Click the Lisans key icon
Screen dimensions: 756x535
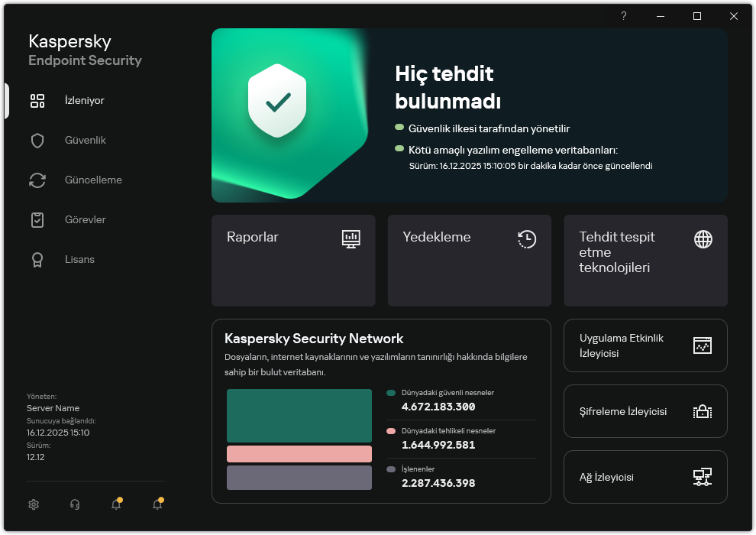click(x=37, y=259)
